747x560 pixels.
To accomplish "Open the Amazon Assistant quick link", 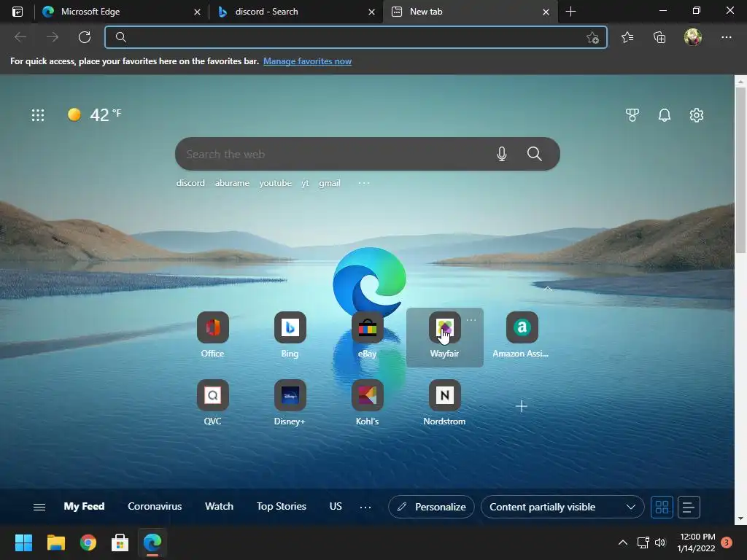I will [522, 335].
